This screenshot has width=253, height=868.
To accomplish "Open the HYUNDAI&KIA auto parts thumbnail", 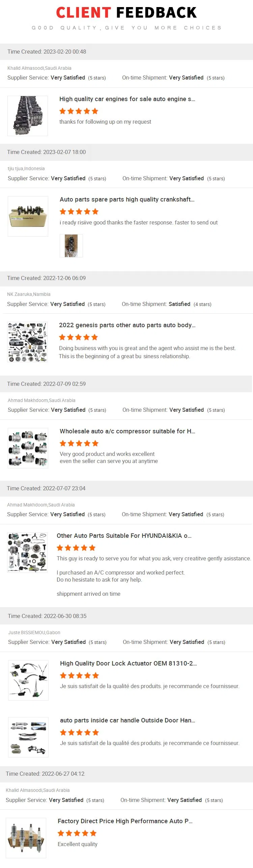I will (x=27, y=553).
